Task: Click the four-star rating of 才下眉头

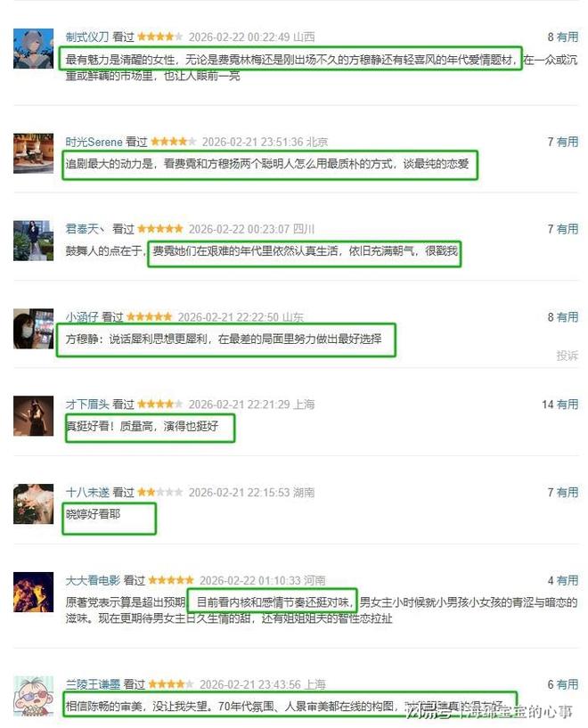Action: click(160, 404)
